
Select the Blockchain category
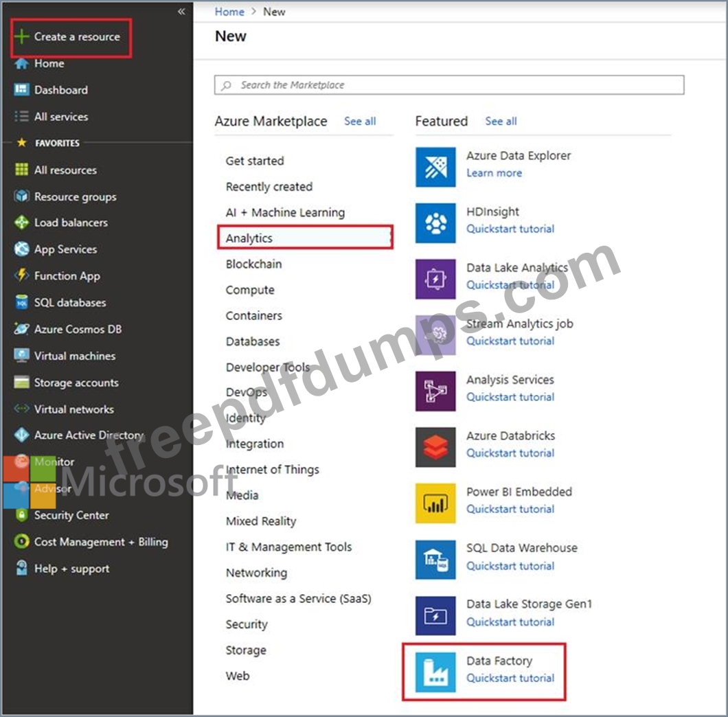point(253,264)
